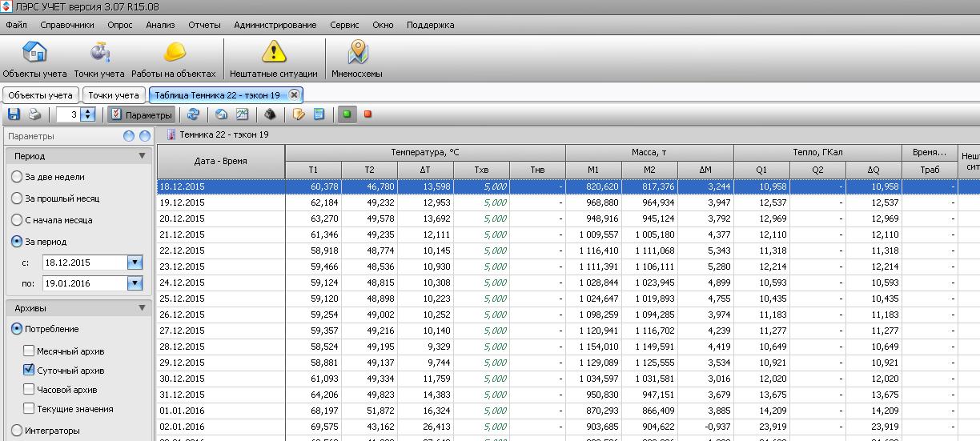The image size is (980, 441).
Task: Open the Отчеты menu
Action: 204,25
